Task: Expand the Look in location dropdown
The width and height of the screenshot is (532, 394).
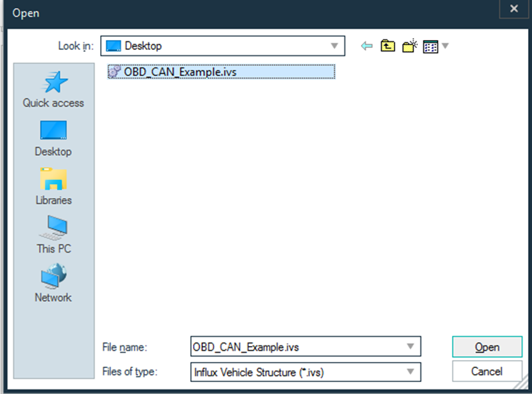Action: pos(334,46)
